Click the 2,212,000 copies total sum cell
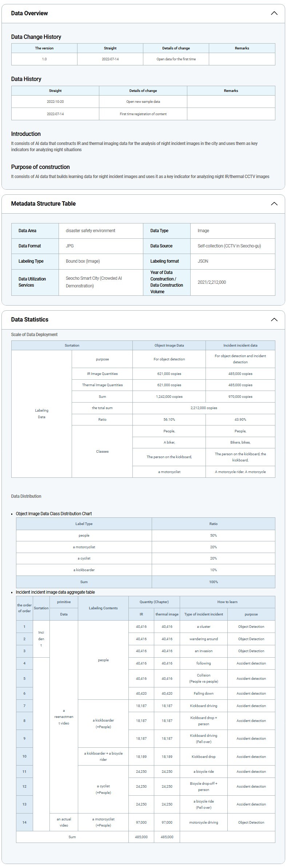The height and width of the screenshot is (868, 287). click(x=204, y=408)
